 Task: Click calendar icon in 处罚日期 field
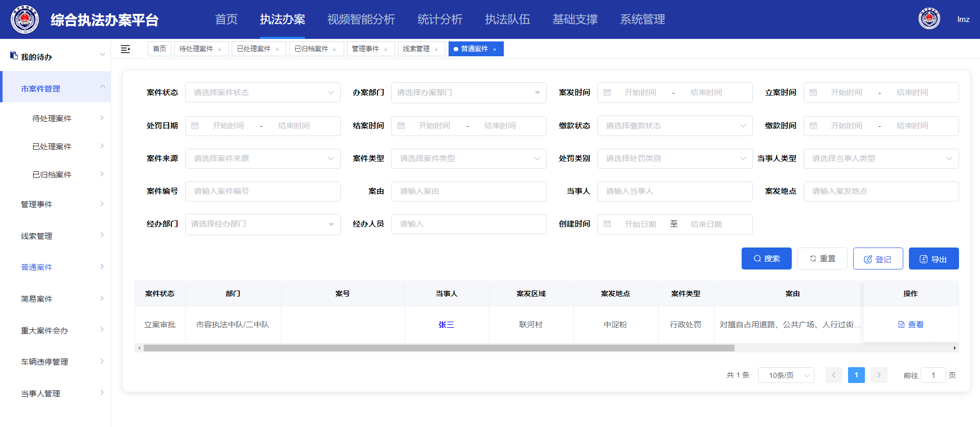pos(195,126)
